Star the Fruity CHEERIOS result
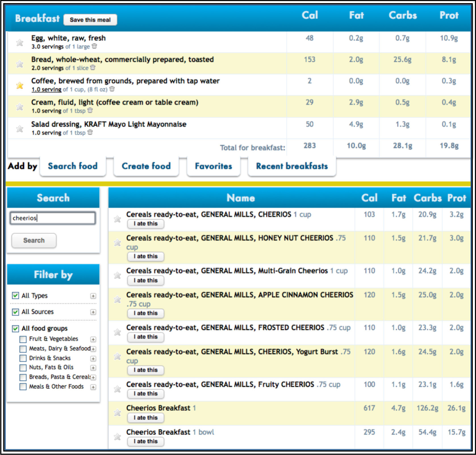This screenshot has width=476, height=455. [117, 389]
